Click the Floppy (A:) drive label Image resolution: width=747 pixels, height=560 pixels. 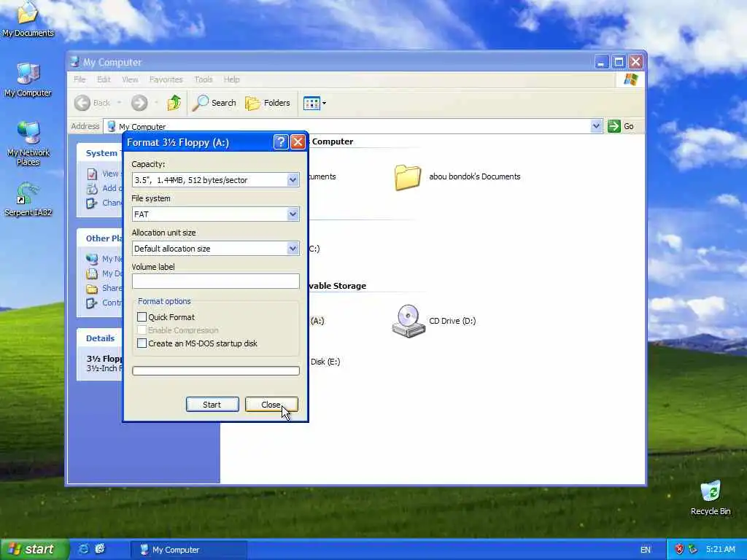coord(317,321)
